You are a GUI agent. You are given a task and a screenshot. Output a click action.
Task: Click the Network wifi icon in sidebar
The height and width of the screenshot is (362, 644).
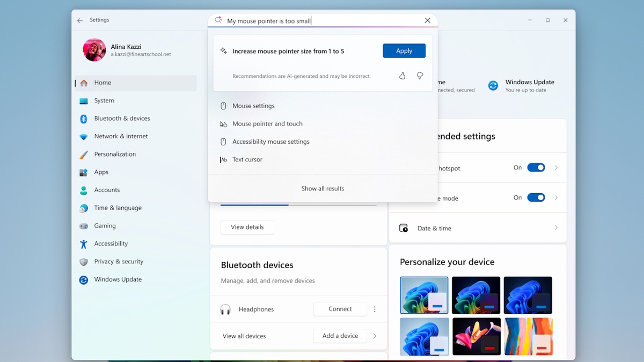click(84, 137)
